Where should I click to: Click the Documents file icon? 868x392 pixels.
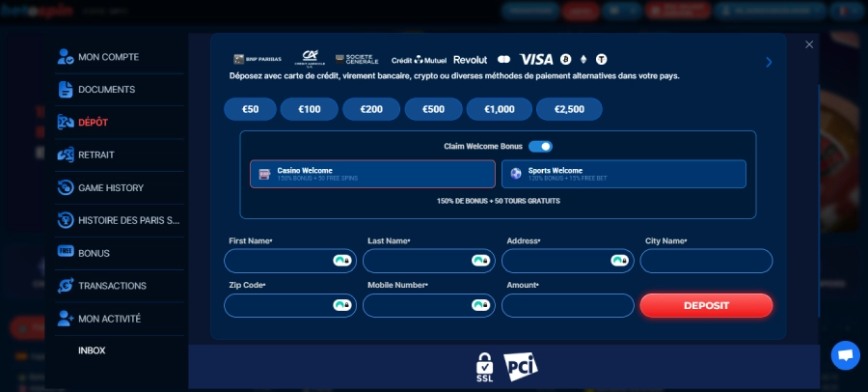66,90
